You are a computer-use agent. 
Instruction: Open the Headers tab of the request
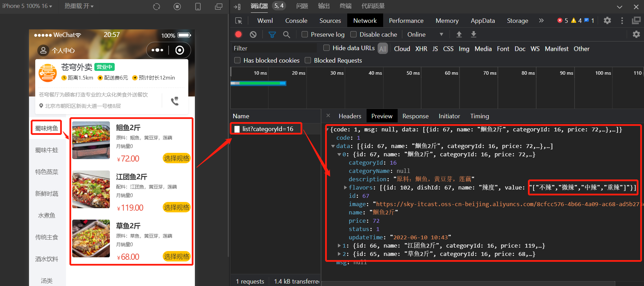[x=350, y=116]
